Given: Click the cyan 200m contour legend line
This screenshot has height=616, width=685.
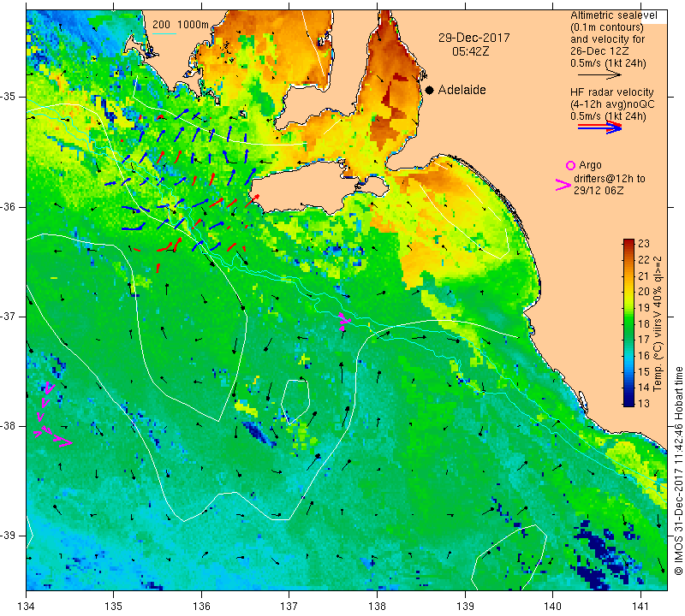Looking at the screenshot, I should click(x=164, y=33).
